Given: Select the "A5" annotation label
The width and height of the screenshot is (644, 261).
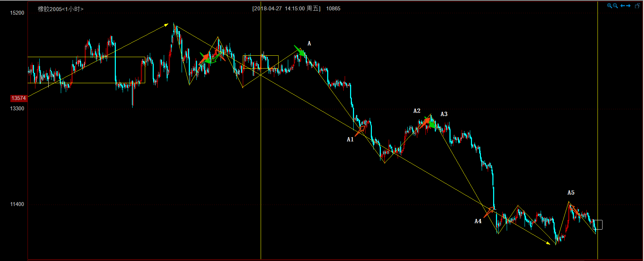Looking at the screenshot, I should tap(571, 193).
